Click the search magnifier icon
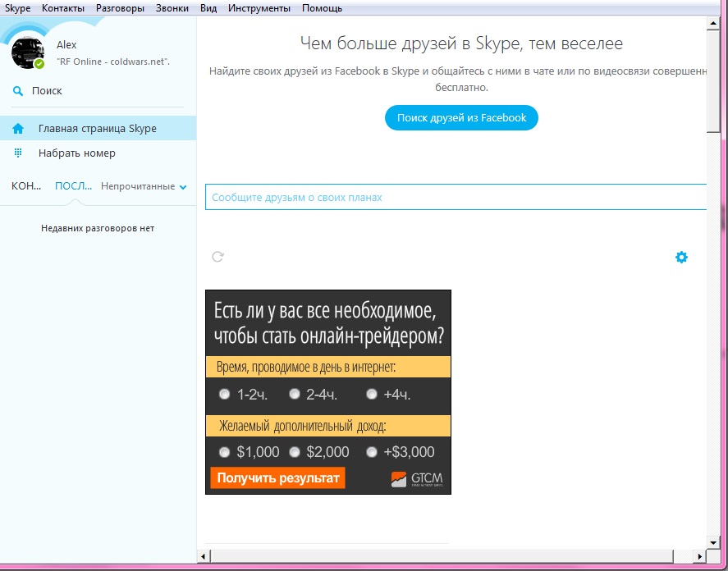The image size is (728, 571). pos(17,91)
